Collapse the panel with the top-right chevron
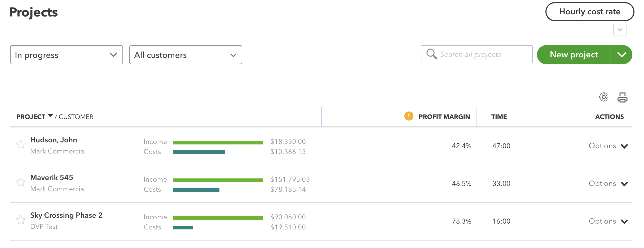644x248 pixels. point(620,30)
